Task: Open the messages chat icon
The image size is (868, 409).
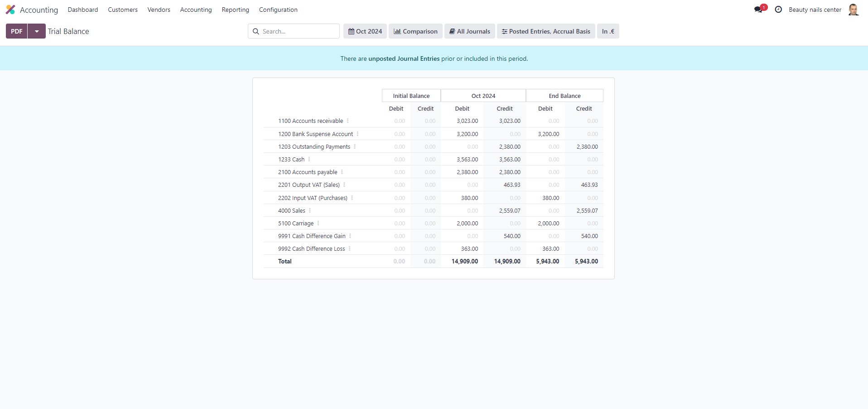Action: [x=758, y=10]
